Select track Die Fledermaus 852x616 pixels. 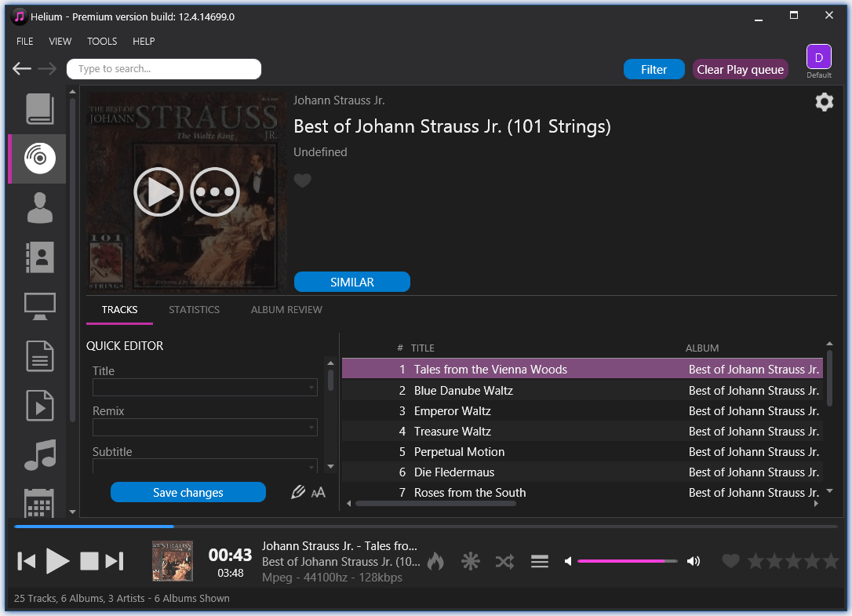pyautogui.click(x=582, y=472)
